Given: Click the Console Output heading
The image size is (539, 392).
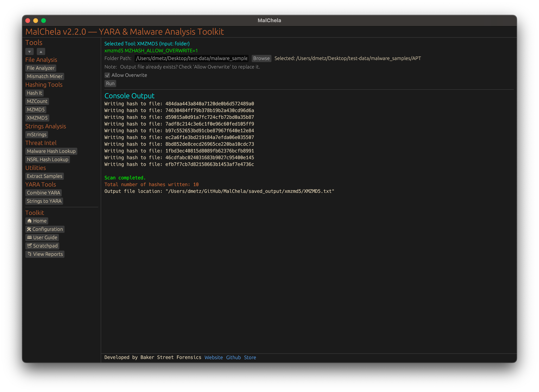Looking at the screenshot, I should coord(130,96).
